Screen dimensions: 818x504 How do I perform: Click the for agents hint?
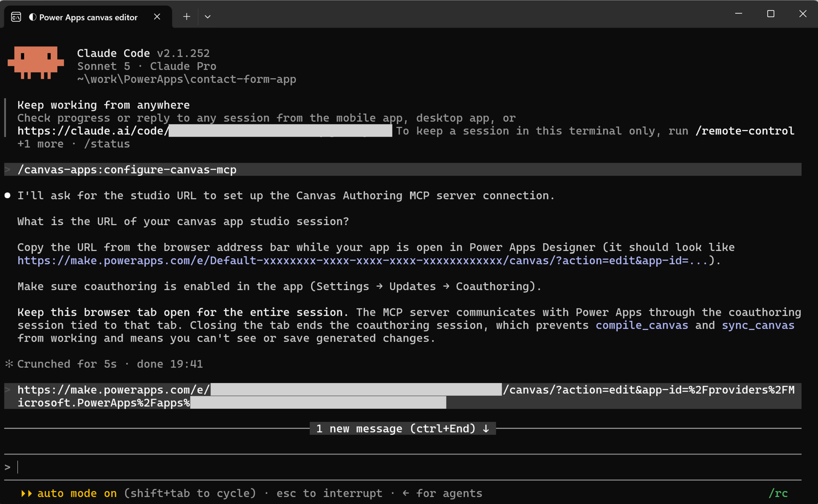tap(443, 493)
